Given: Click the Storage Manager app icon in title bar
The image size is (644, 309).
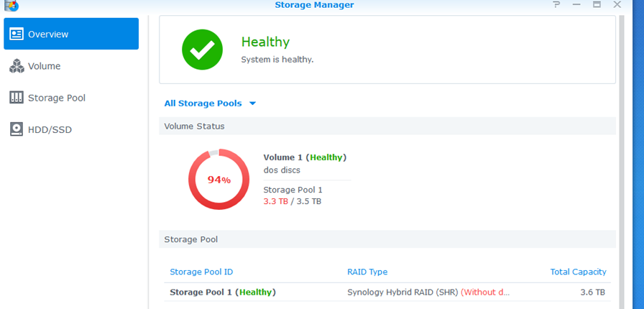Looking at the screenshot, I should pyautogui.click(x=10, y=4).
